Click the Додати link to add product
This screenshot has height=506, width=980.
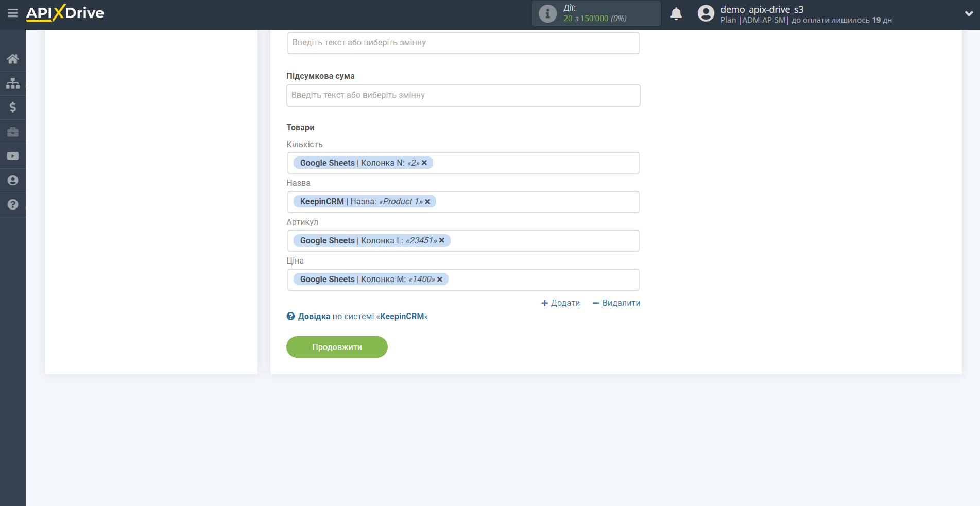(561, 303)
